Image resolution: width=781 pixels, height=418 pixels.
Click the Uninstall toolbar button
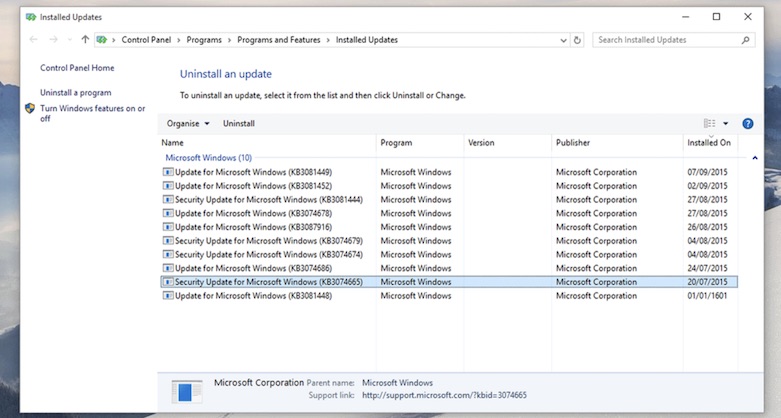239,124
